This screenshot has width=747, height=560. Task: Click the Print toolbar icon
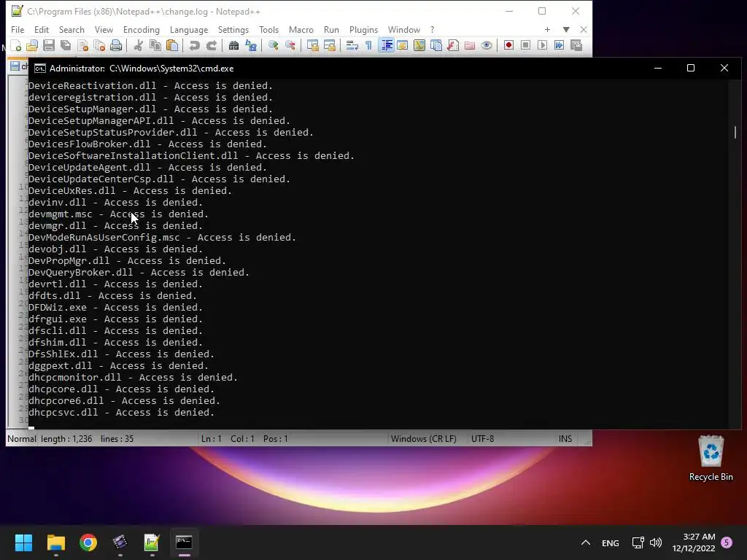116,45
